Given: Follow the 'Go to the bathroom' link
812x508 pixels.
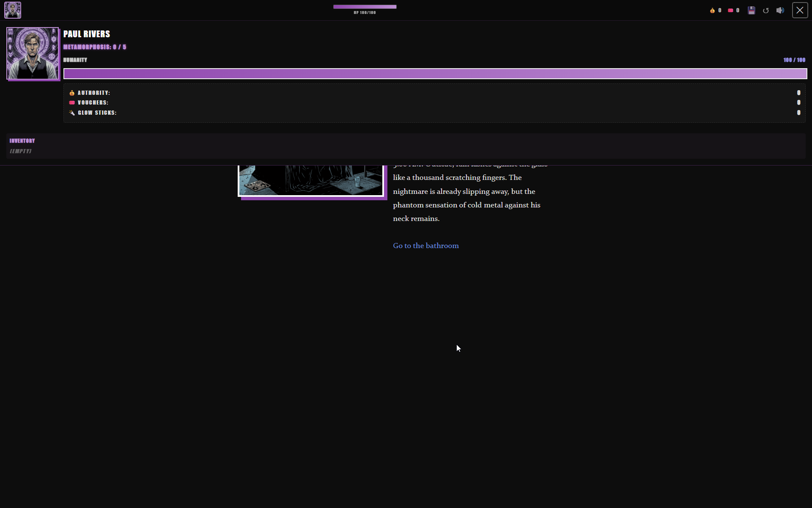Looking at the screenshot, I should (426, 246).
